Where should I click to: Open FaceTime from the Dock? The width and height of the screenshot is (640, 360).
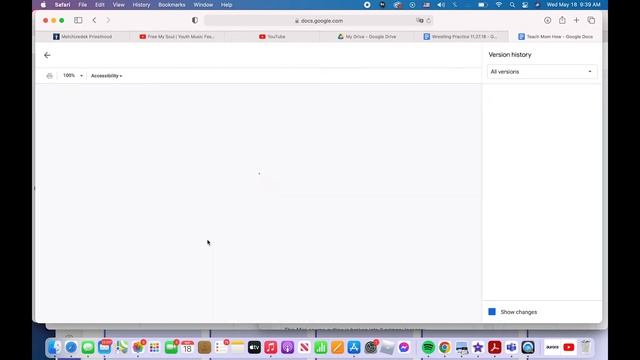coord(171,347)
